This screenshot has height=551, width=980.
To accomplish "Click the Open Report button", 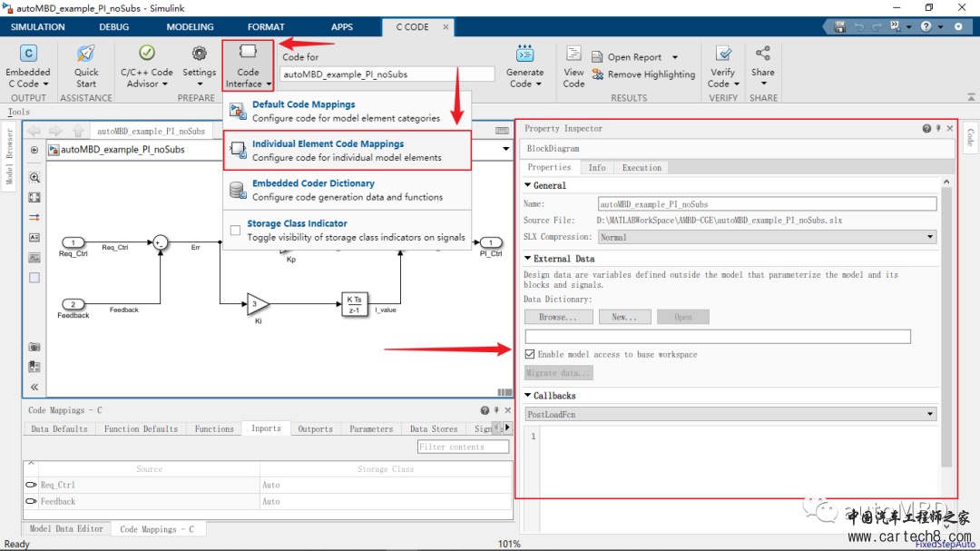I will (627, 57).
